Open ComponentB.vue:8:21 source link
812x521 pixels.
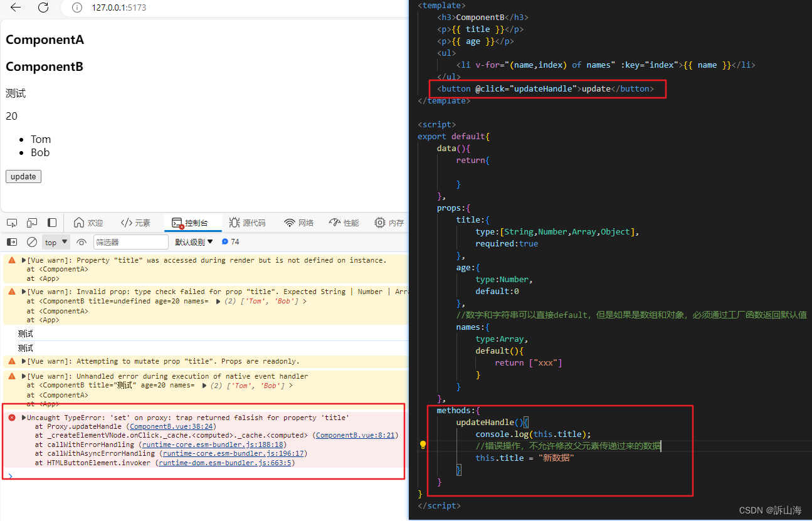tap(355, 435)
